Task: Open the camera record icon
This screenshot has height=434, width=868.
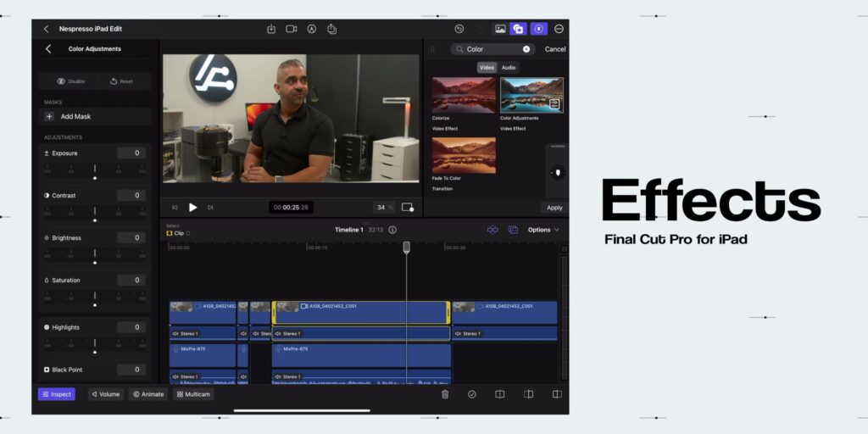Action: 292,29
